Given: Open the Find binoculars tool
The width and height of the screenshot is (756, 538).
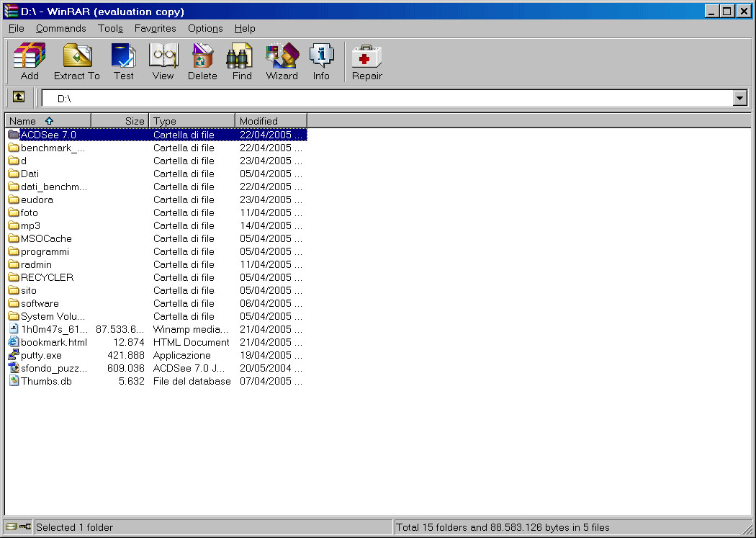Looking at the screenshot, I should coord(241,55).
